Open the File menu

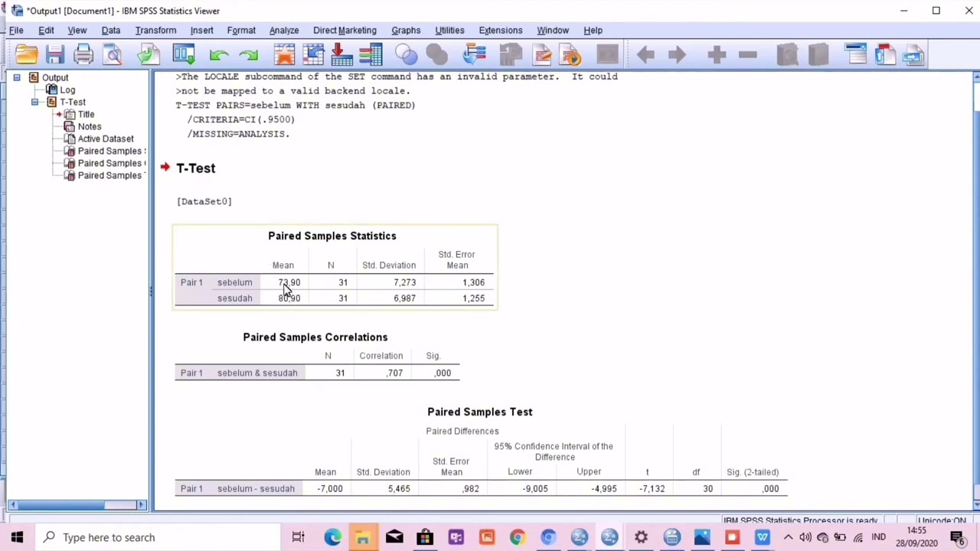coord(16,30)
